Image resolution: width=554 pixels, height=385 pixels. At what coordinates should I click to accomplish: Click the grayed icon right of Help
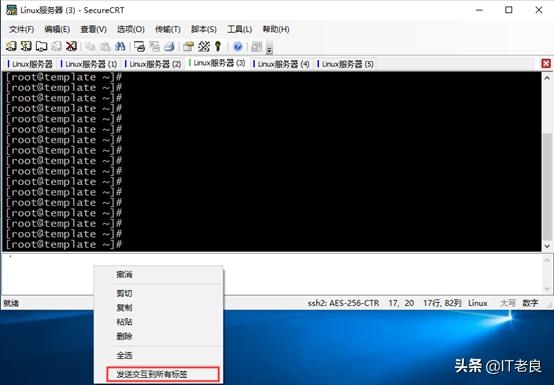257,46
